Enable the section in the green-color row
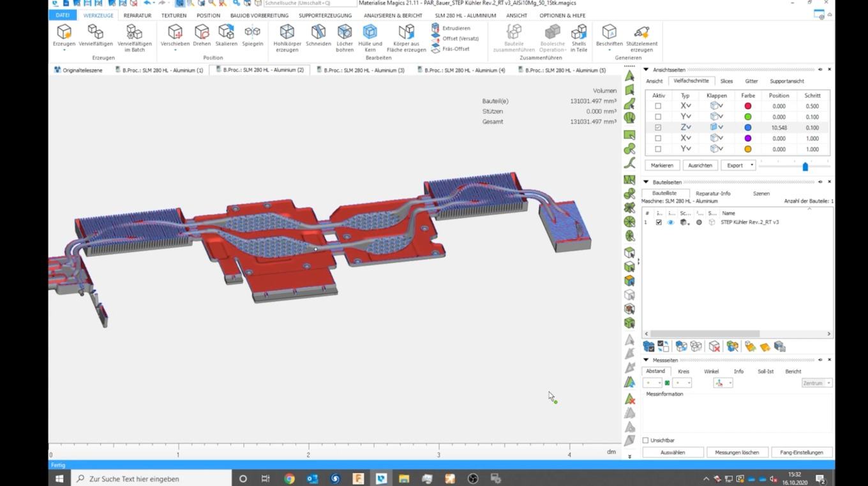Viewport: 868px width, 486px height. point(658,117)
